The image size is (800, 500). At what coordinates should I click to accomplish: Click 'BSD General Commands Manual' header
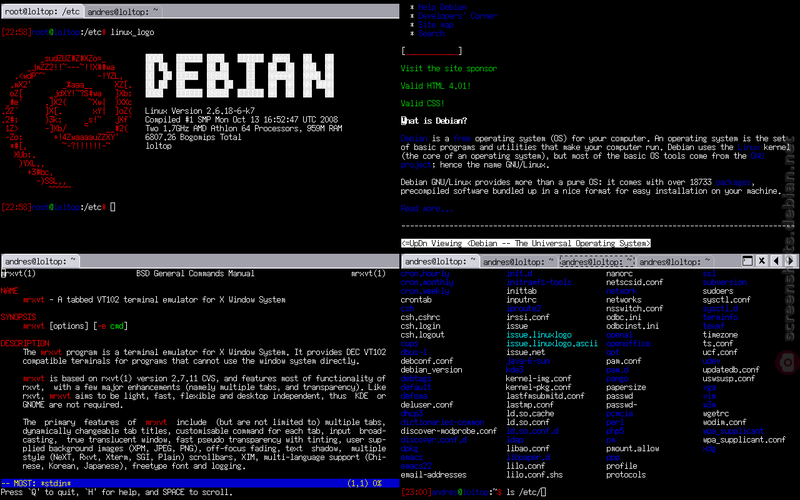pos(195,273)
